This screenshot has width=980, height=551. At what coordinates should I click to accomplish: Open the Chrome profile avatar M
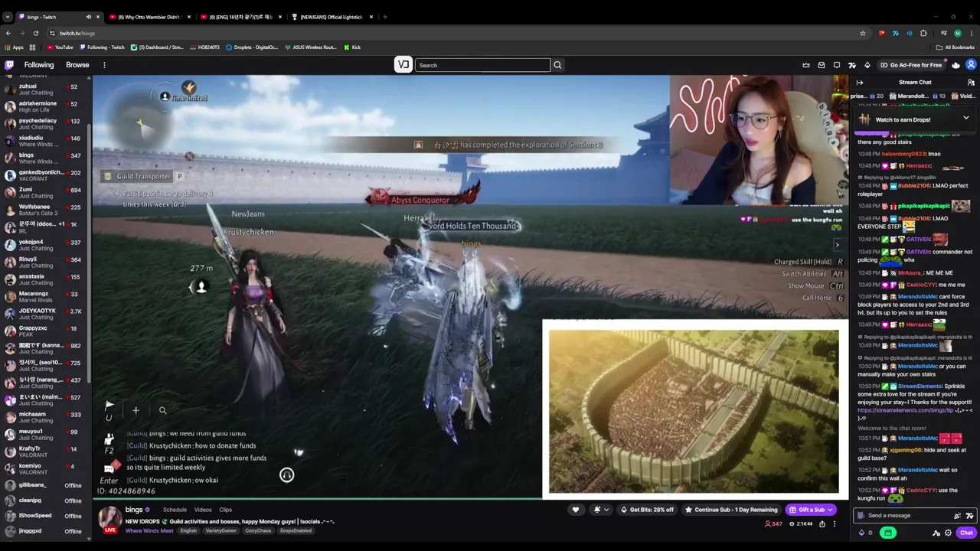(957, 33)
